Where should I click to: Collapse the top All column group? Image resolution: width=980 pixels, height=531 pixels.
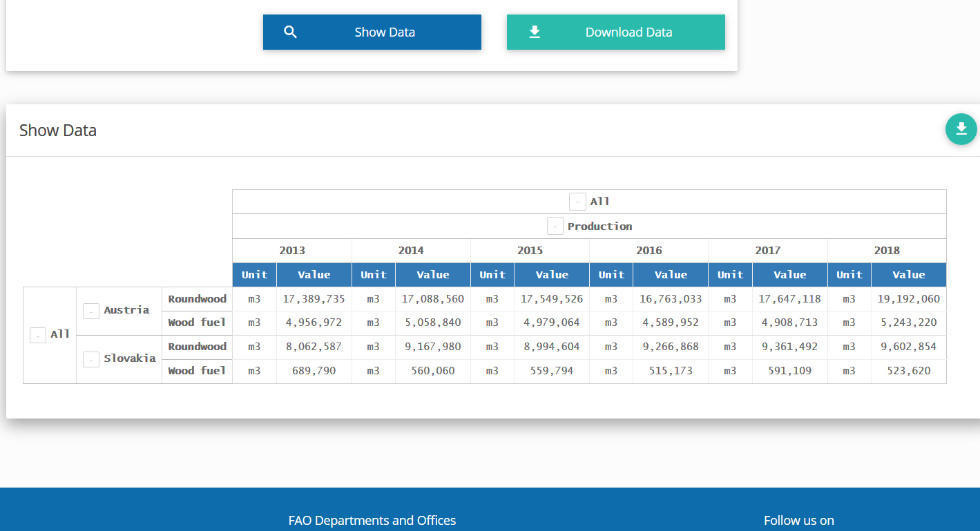pyautogui.click(x=577, y=202)
